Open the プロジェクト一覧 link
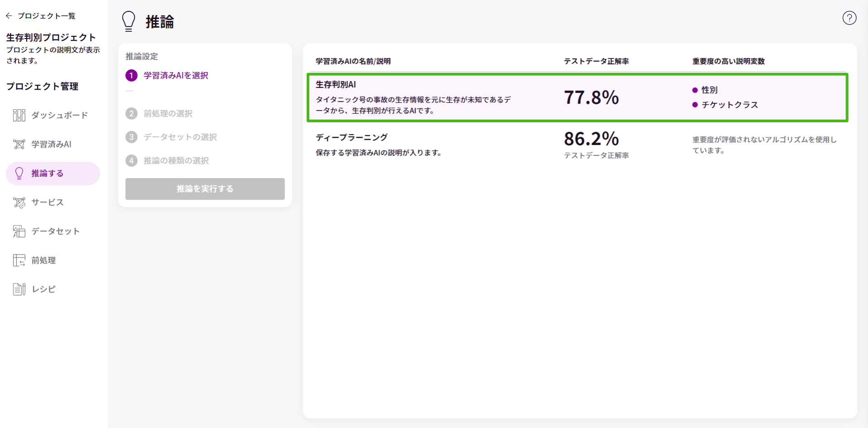Image resolution: width=868 pixels, height=428 pixels. pyautogui.click(x=46, y=16)
